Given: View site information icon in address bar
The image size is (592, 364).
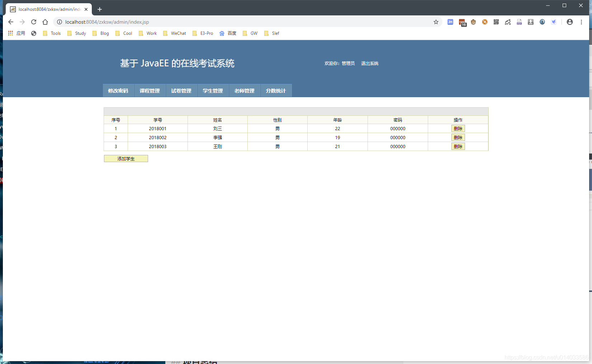Looking at the screenshot, I should 60,22.
